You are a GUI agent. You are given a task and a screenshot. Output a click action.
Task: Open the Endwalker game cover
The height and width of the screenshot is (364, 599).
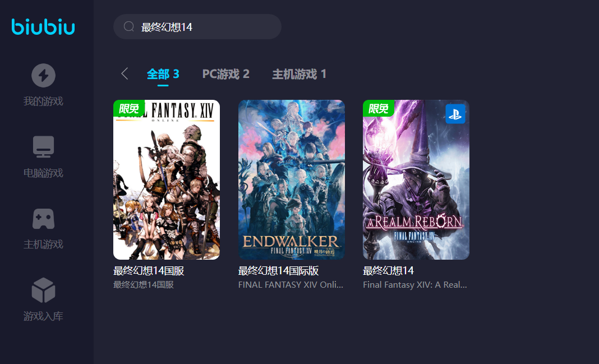[x=292, y=180]
